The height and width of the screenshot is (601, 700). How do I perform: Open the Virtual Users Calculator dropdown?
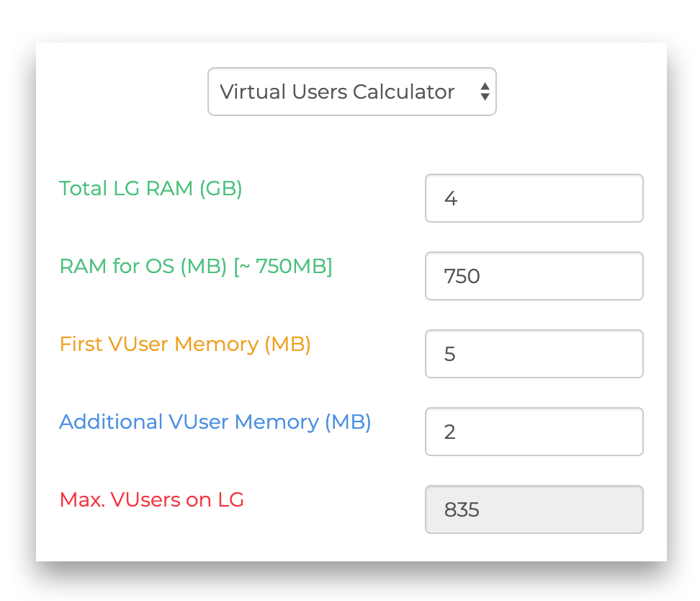click(x=351, y=92)
